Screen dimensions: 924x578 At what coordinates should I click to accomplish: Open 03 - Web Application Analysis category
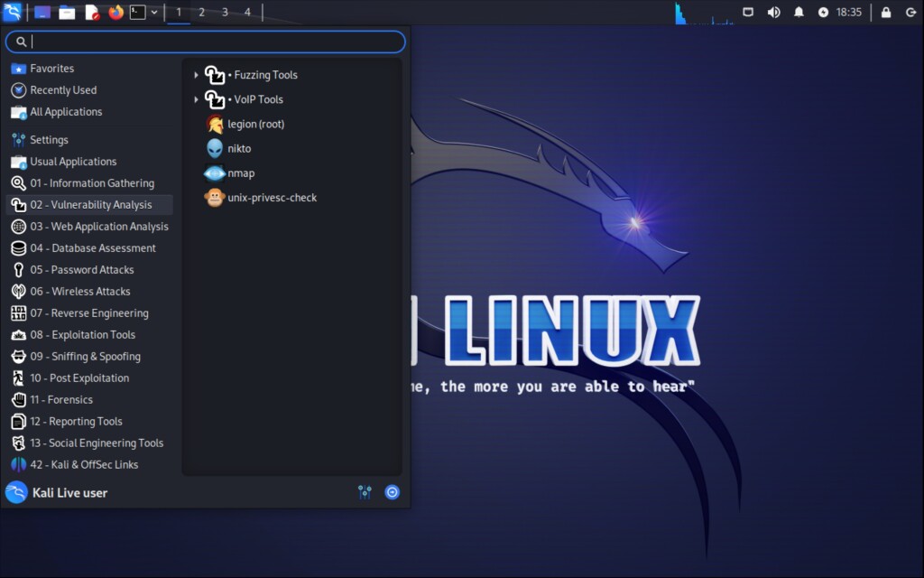[89, 227]
